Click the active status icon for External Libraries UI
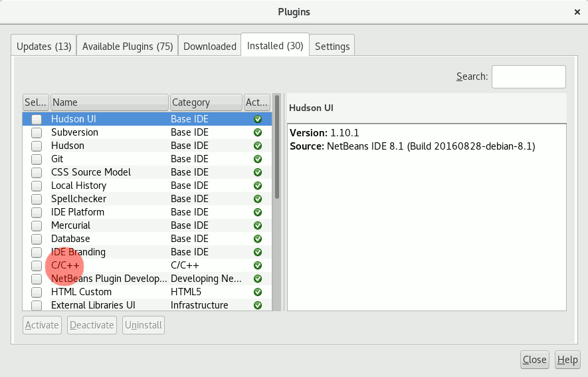Viewport: 588px width, 377px height. [x=258, y=305]
